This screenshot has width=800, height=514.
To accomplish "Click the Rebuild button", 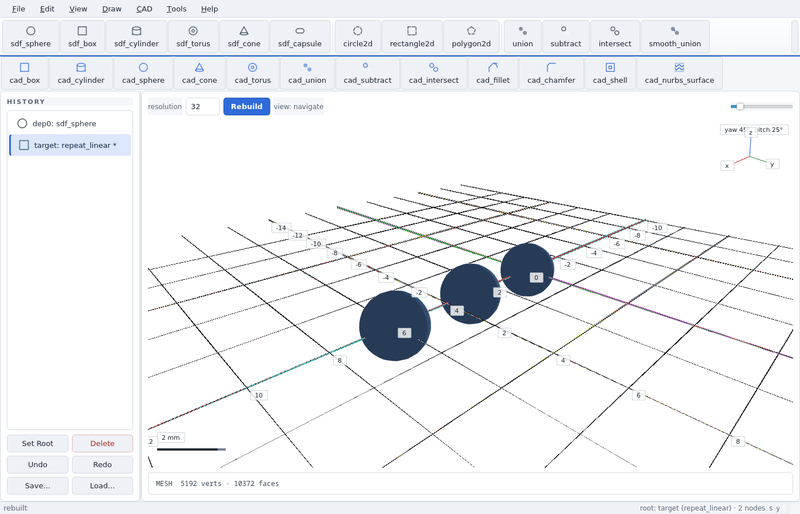I will [246, 106].
